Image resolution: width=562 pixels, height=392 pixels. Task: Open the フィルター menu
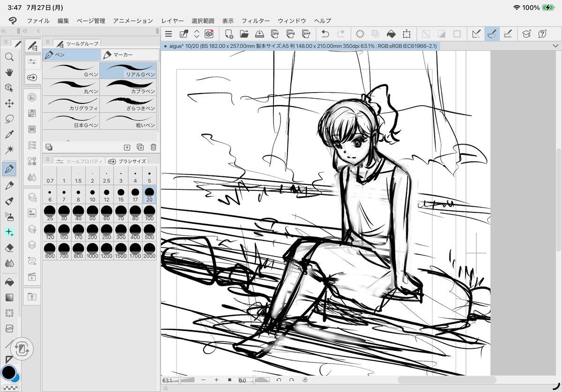click(256, 21)
